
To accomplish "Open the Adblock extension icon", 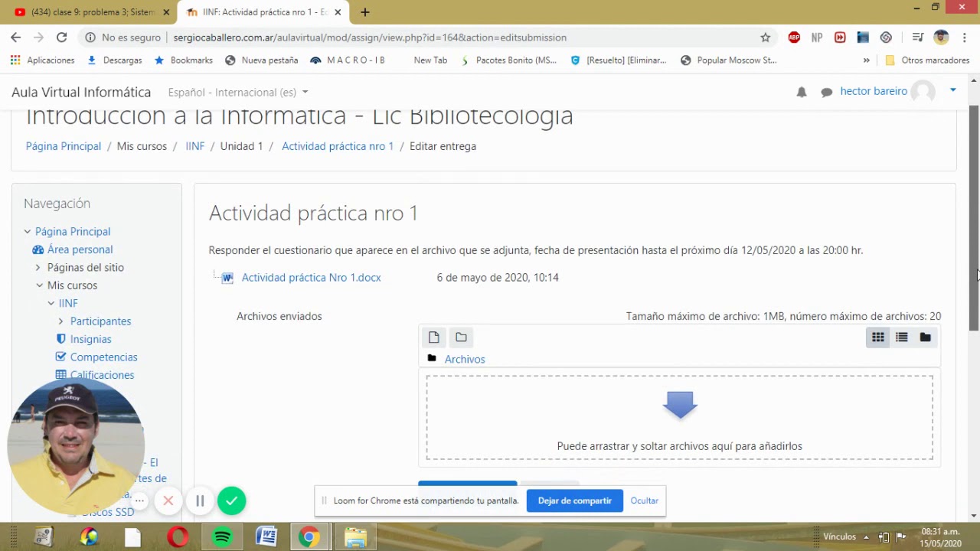I will pyautogui.click(x=794, y=37).
